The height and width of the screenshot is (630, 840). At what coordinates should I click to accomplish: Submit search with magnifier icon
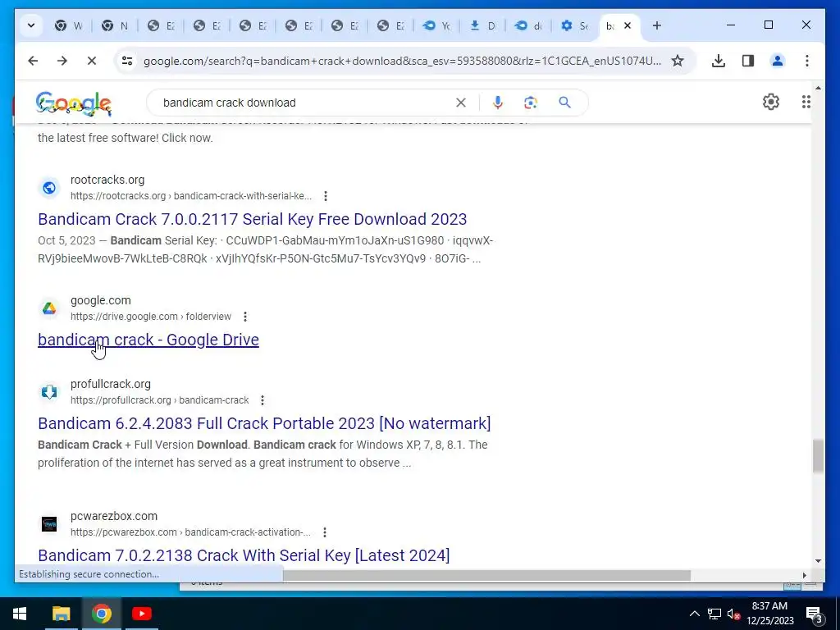click(x=564, y=103)
